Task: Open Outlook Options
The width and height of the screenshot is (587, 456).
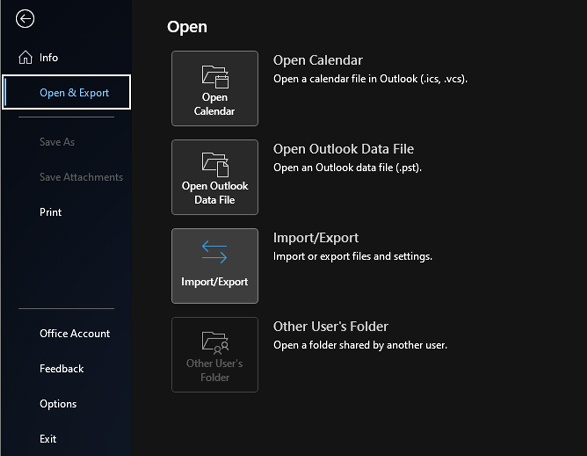Action: pyautogui.click(x=66, y=404)
